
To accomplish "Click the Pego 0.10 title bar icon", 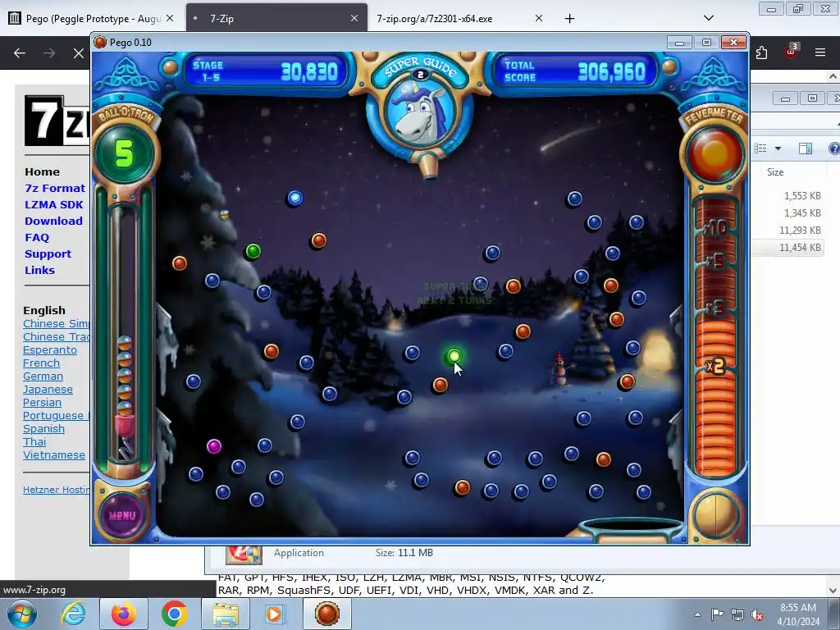I will 99,43.
